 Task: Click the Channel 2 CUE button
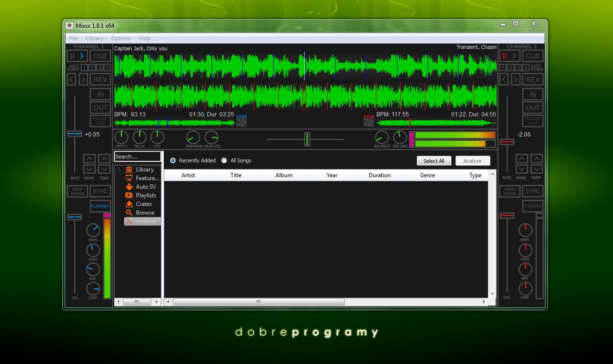(x=533, y=56)
